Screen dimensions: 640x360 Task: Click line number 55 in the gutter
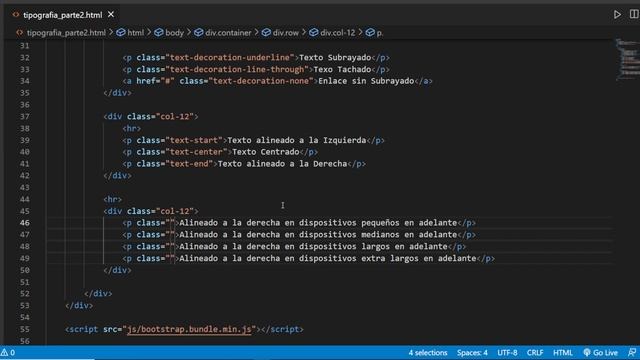pyautogui.click(x=24, y=329)
